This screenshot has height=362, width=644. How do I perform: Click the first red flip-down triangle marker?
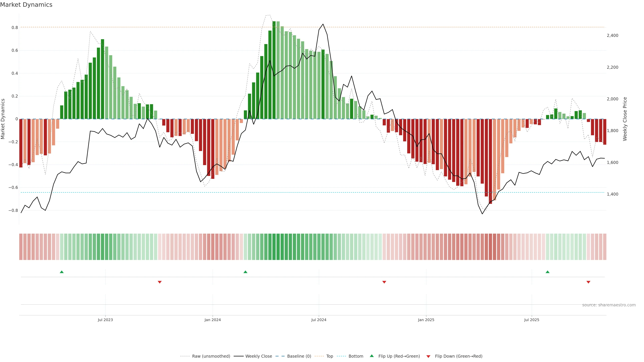160,282
